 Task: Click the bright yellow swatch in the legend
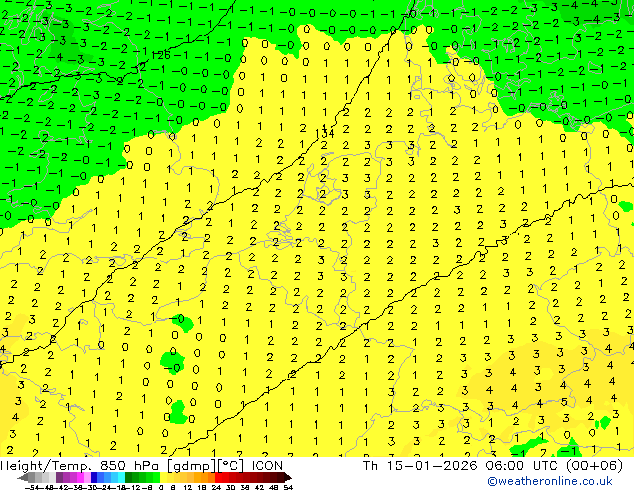pos(163,477)
